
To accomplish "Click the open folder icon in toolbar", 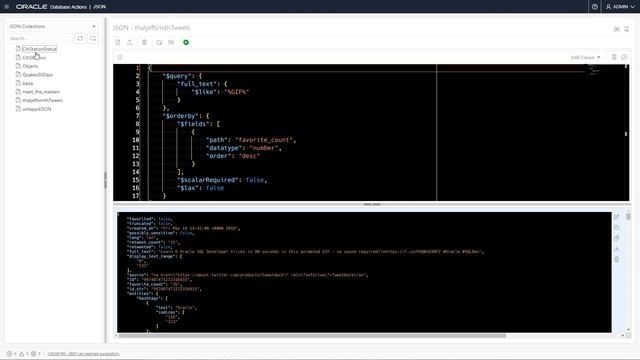I will (159, 42).
